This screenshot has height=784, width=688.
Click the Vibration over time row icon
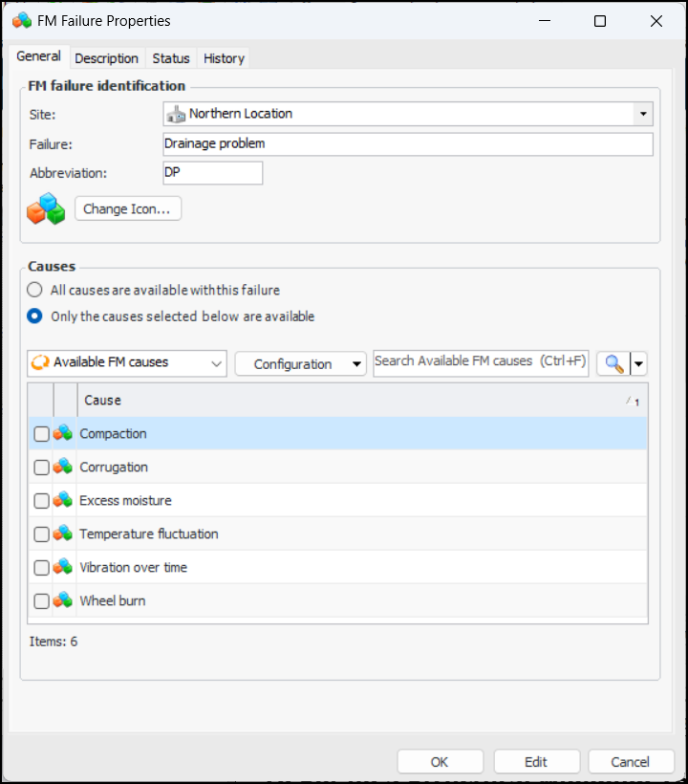(x=63, y=567)
